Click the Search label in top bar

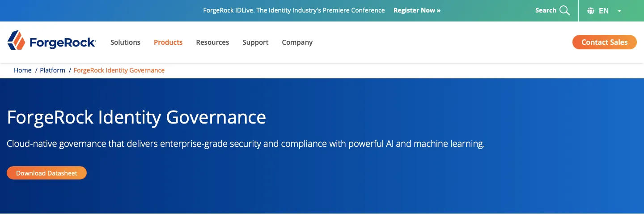point(546,10)
